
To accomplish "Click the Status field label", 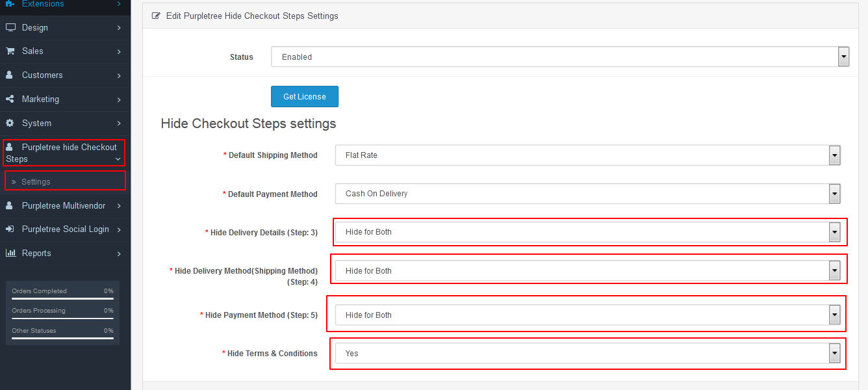I will tap(242, 57).
